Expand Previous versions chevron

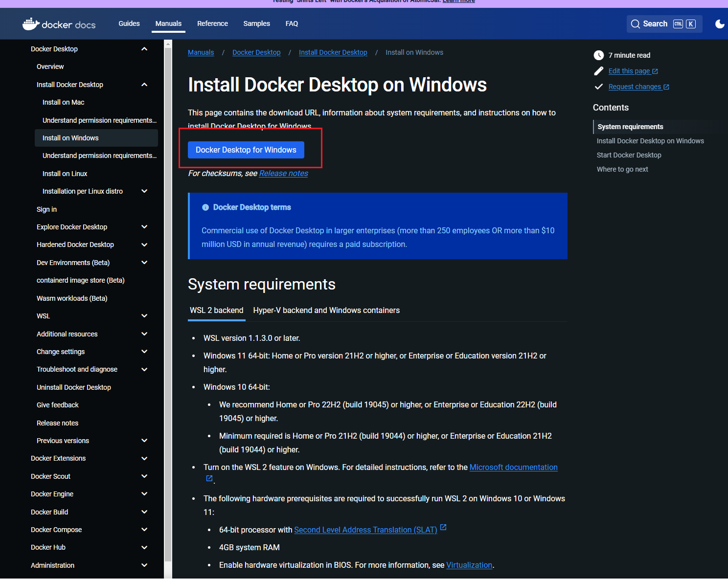click(x=144, y=441)
